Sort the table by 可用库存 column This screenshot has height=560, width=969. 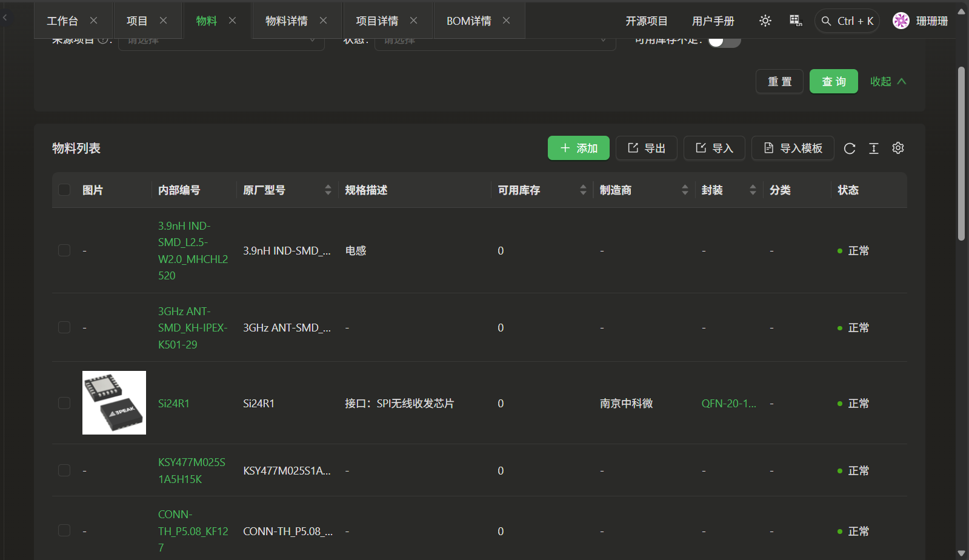pyautogui.click(x=583, y=190)
